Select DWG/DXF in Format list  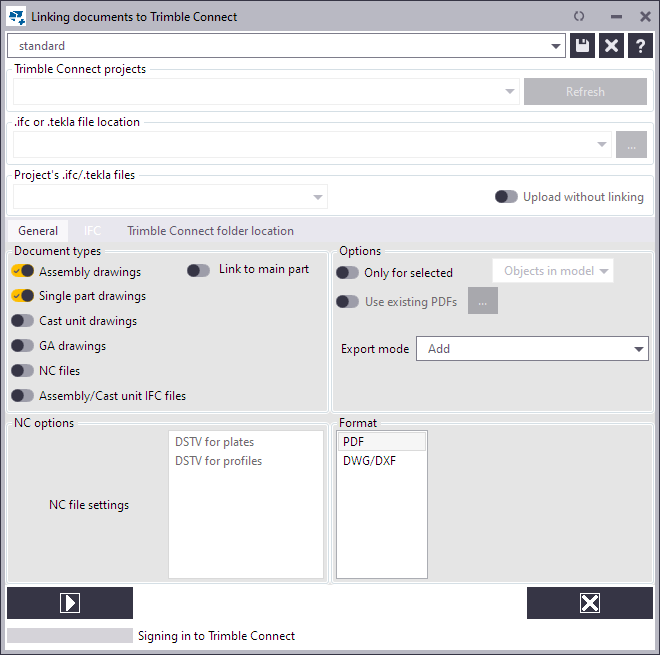(x=382, y=461)
